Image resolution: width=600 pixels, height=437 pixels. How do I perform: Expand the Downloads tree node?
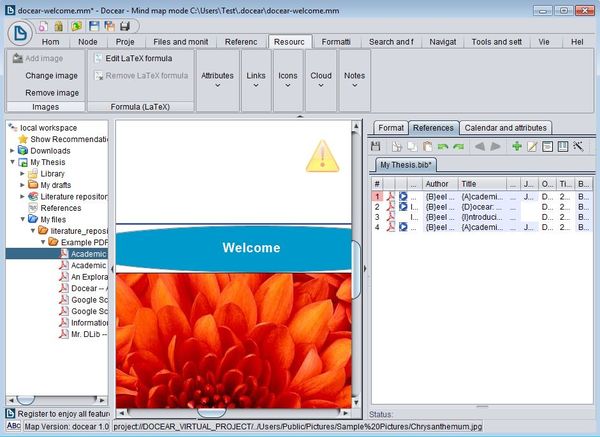pyautogui.click(x=12, y=151)
